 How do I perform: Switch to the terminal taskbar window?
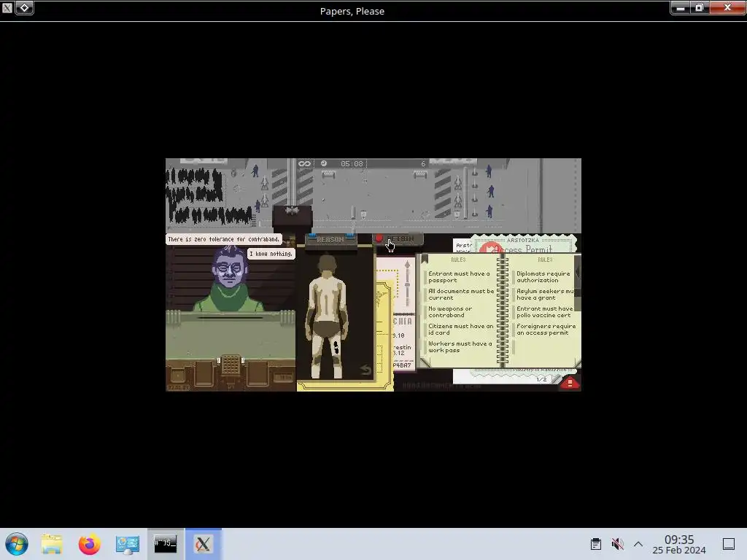point(166,544)
